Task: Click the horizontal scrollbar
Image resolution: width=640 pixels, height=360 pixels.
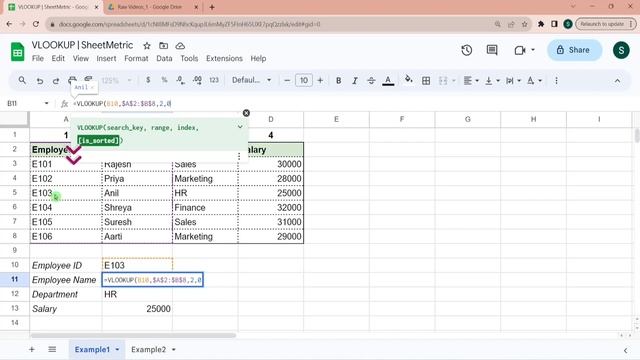Action: point(133,336)
